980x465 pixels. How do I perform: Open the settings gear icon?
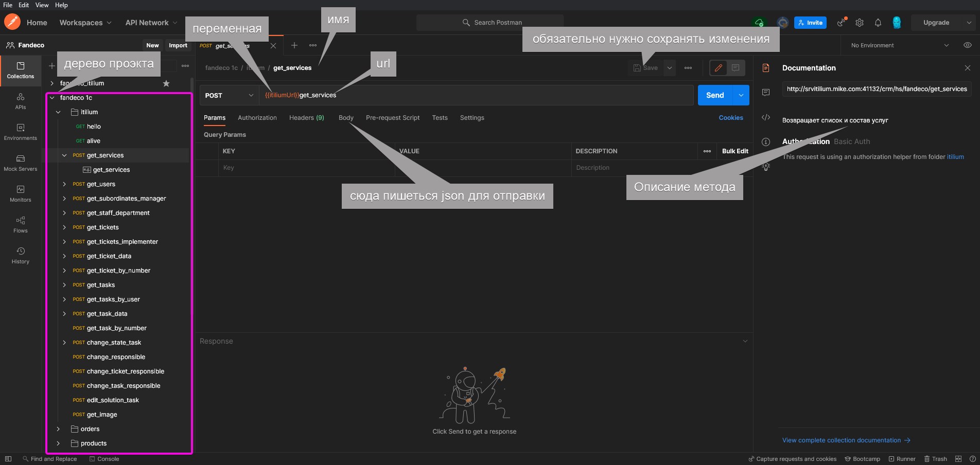[860, 23]
